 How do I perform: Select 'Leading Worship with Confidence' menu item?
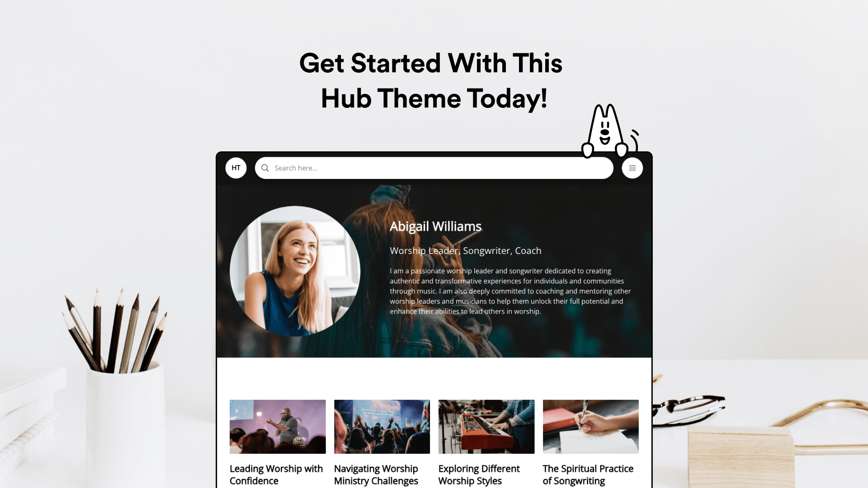(x=276, y=474)
